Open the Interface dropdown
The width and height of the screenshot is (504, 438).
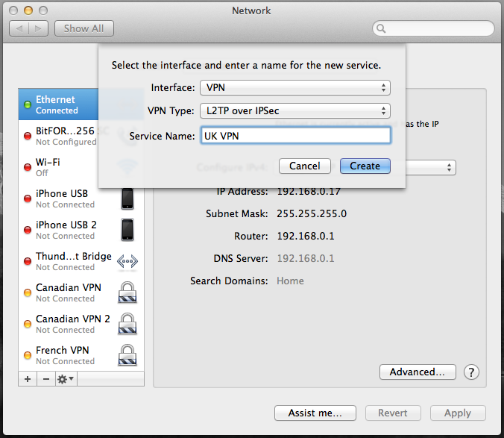(x=294, y=87)
